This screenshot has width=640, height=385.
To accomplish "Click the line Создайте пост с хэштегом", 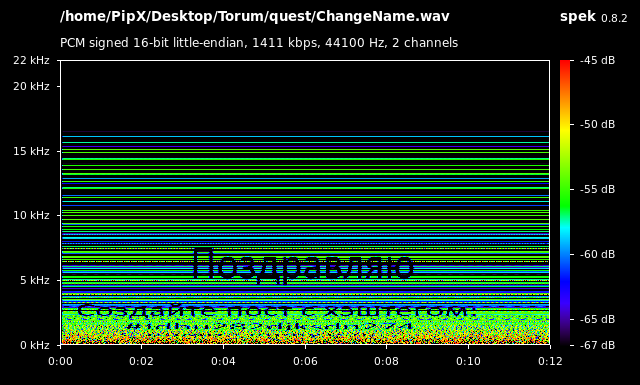I will (x=277, y=311).
